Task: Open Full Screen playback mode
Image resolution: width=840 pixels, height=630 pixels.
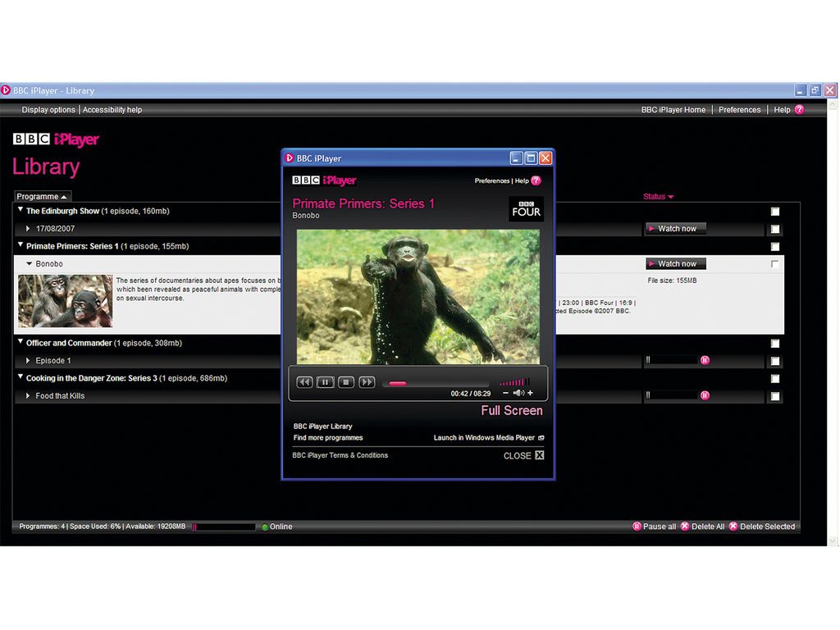Action: [511, 410]
